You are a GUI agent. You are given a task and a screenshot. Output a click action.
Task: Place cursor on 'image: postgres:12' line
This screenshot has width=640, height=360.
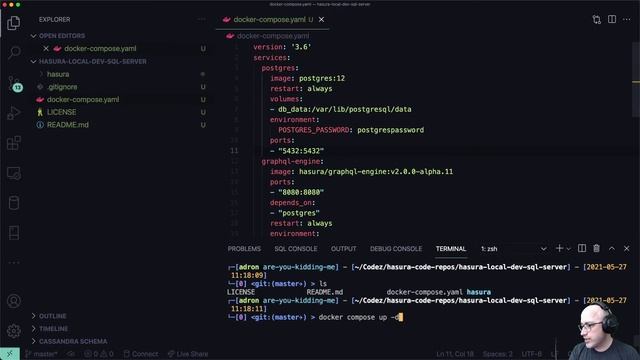(x=307, y=78)
